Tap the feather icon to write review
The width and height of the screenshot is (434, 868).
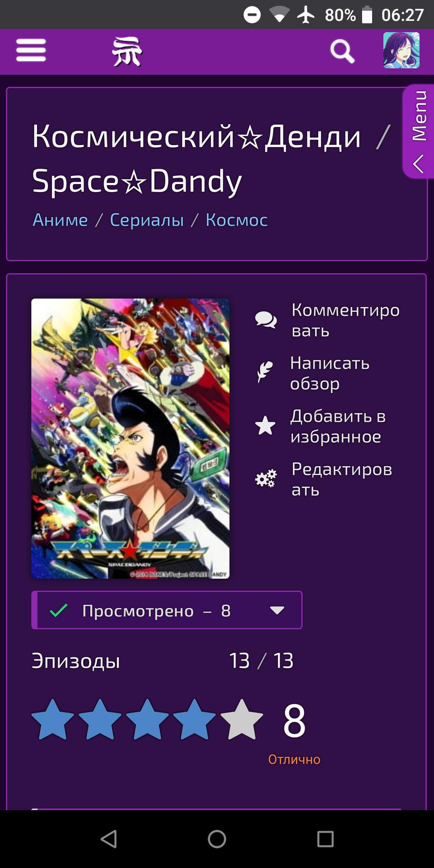point(265,372)
